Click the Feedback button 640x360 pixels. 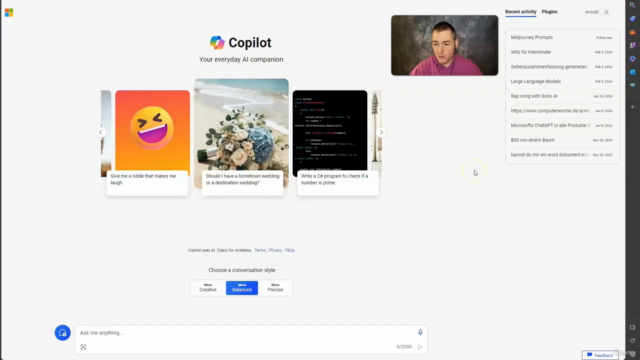(600, 355)
